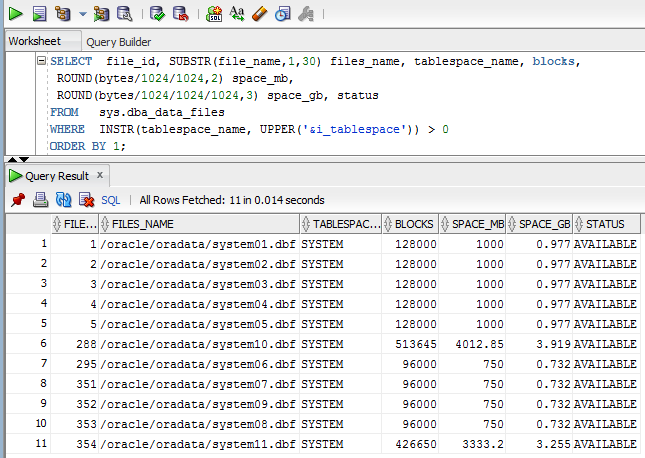Screen dimensions: 645x458
Task: Click the SQL History clock icon
Action: pos(283,14)
